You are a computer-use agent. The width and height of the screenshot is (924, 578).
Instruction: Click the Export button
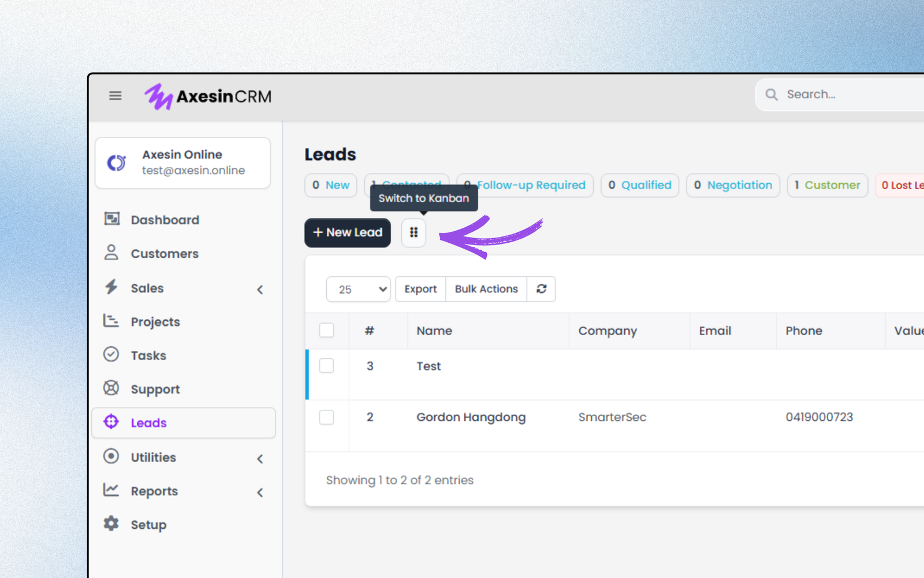(420, 289)
